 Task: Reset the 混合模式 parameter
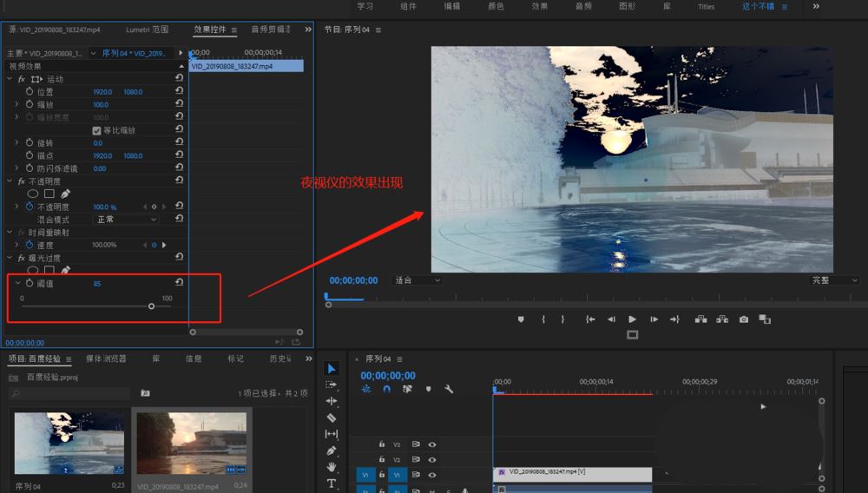[x=179, y=219]
